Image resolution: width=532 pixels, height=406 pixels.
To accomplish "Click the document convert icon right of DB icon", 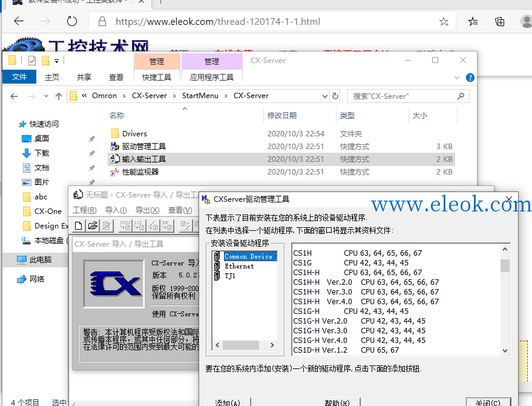I will point(185,225).
